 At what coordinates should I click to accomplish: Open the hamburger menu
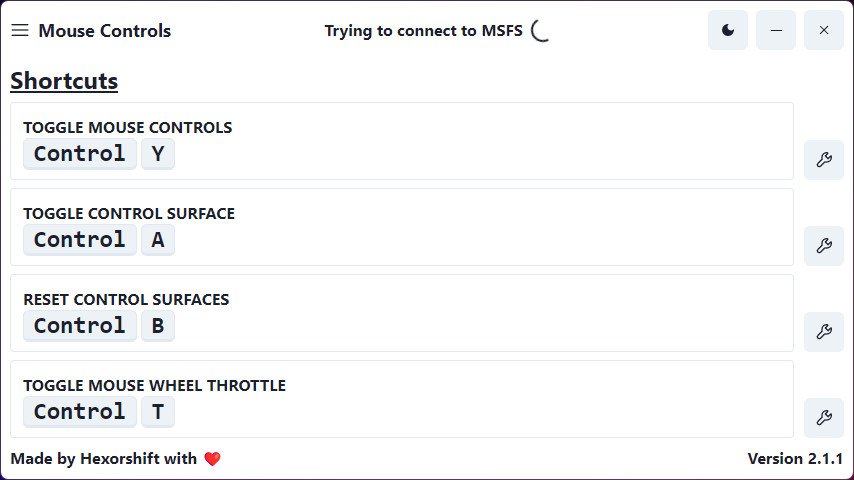click(x=20, y=31)
